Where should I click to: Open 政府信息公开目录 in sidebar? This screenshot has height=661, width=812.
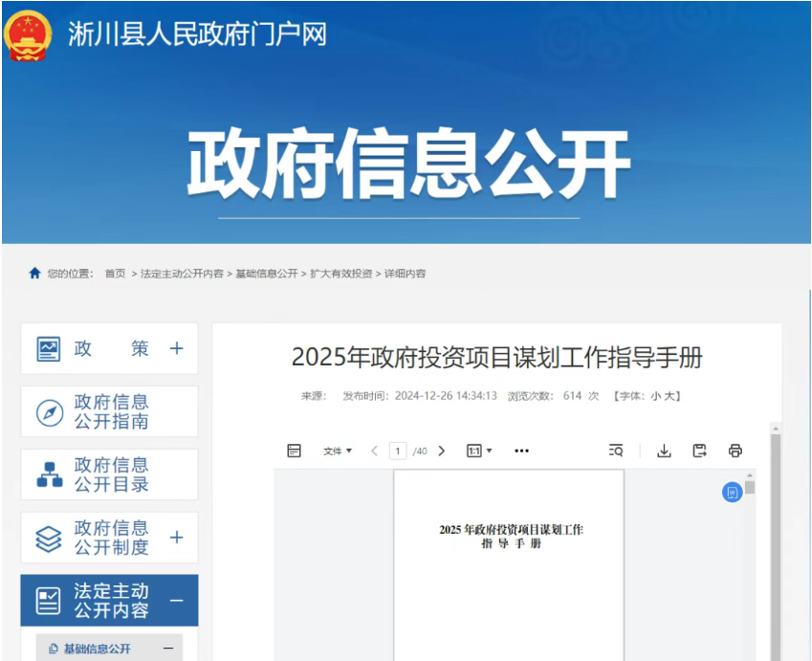[109, 474]
